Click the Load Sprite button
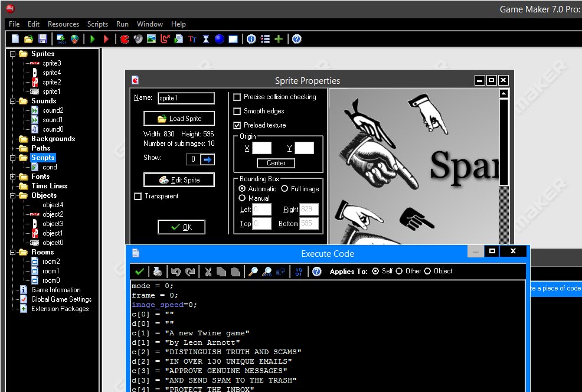This screenshot has height=392, width=582. [x=179, y=119]
